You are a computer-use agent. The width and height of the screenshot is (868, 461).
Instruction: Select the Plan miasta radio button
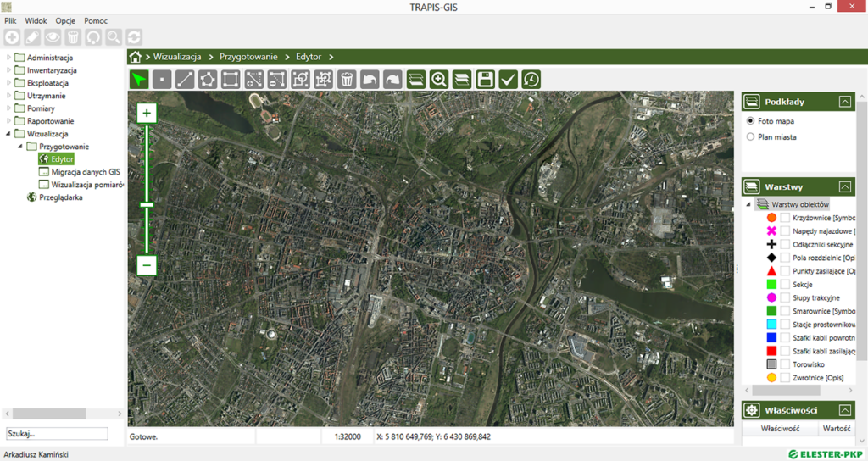750,136
